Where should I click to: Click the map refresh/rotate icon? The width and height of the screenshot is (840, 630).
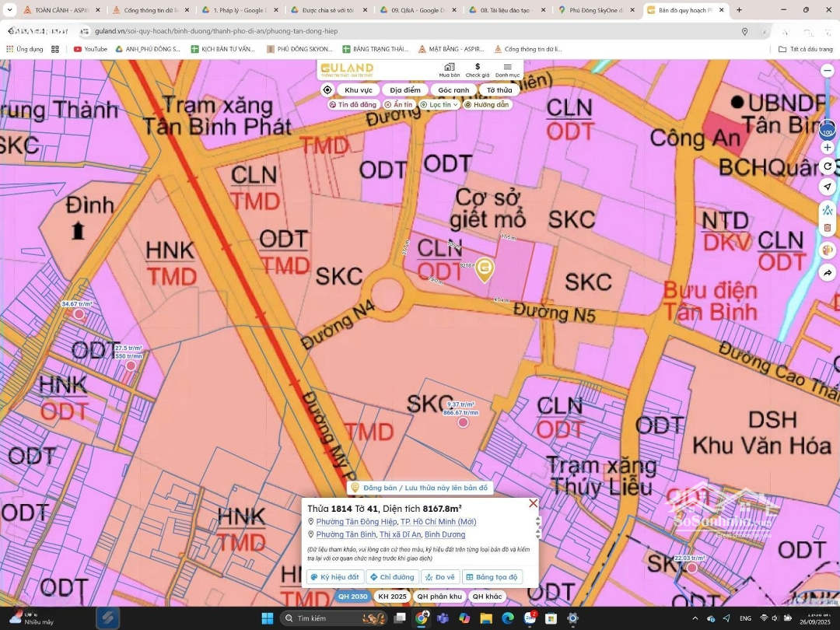pos(827,166)
